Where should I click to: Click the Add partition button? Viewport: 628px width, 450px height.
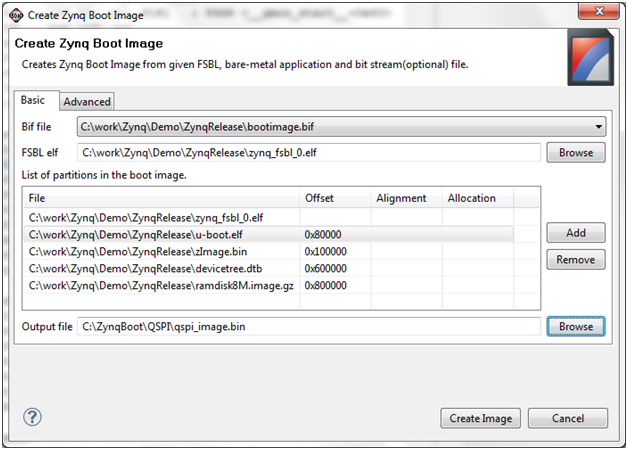coord(576,233)
